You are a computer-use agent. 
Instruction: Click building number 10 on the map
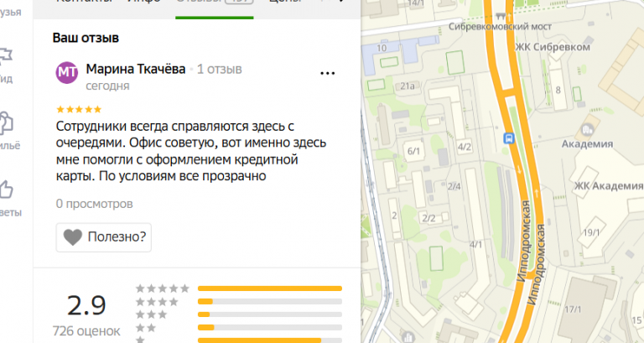tap(382, 48)
